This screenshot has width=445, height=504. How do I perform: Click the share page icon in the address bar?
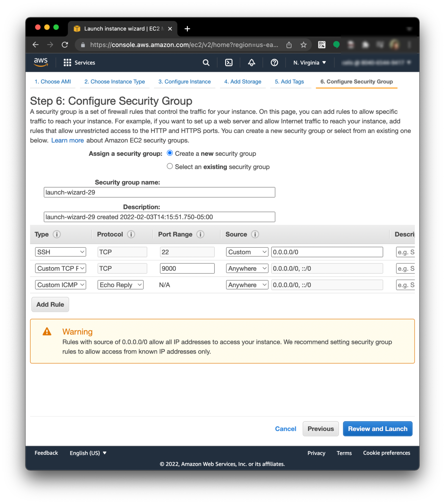pos(289,45)
